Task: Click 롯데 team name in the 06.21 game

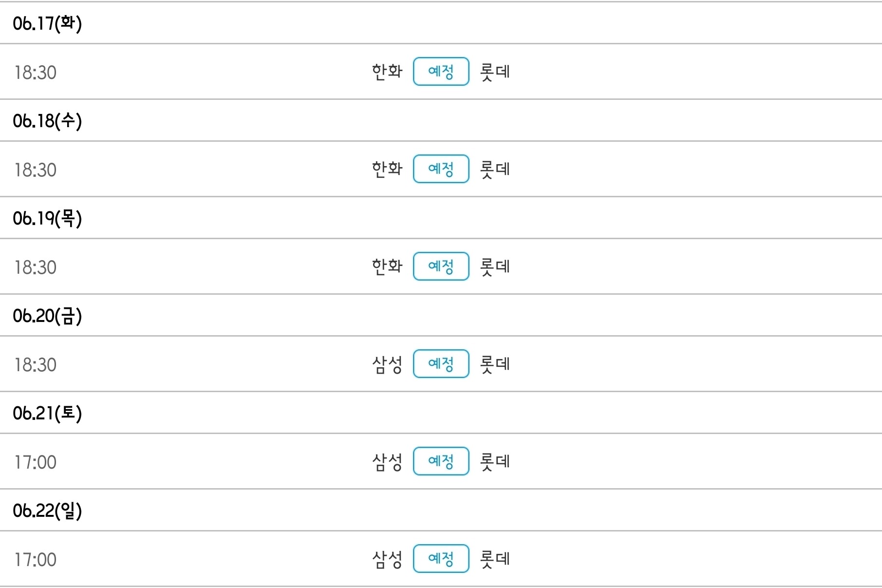Action: [495, 461]
